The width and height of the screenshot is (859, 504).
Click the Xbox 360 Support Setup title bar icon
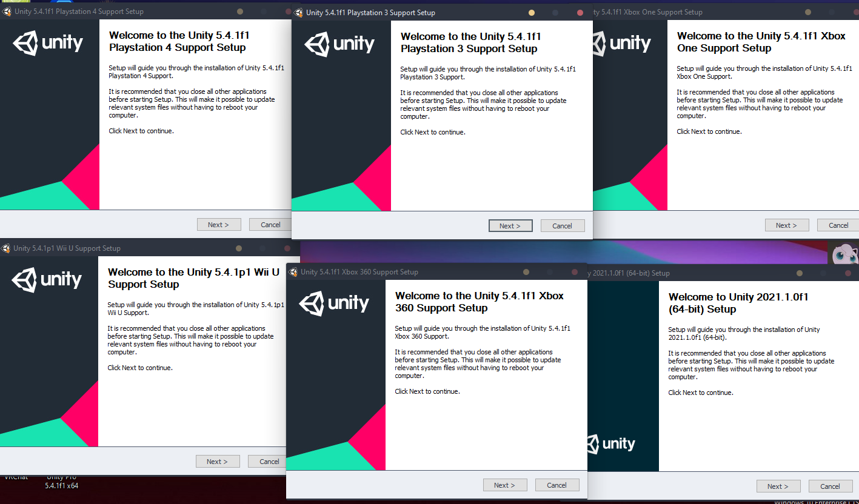[293, 272]
